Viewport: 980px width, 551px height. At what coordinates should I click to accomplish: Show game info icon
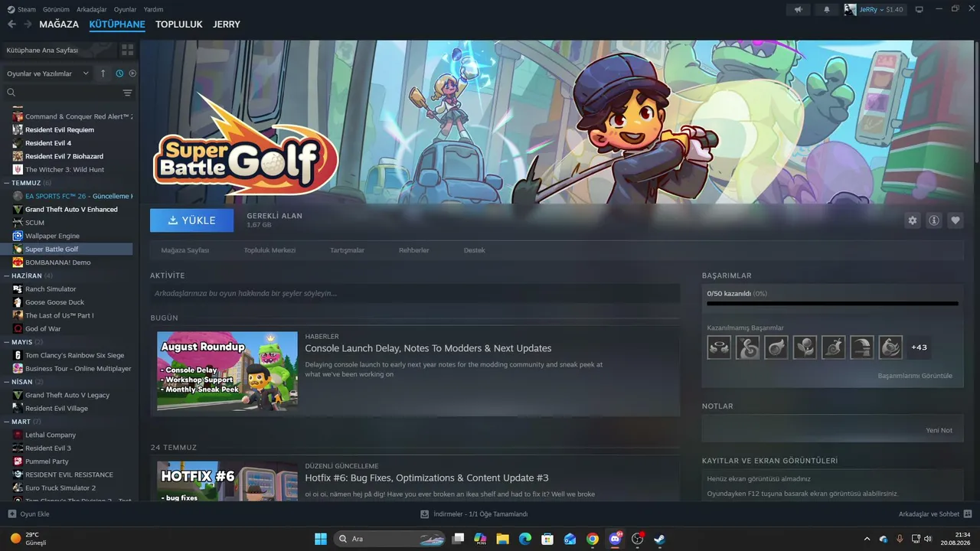pos(934,220)
